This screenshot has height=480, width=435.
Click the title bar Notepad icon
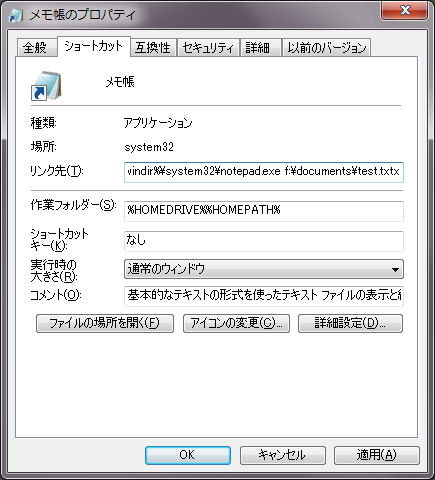(x=16, y=15)
